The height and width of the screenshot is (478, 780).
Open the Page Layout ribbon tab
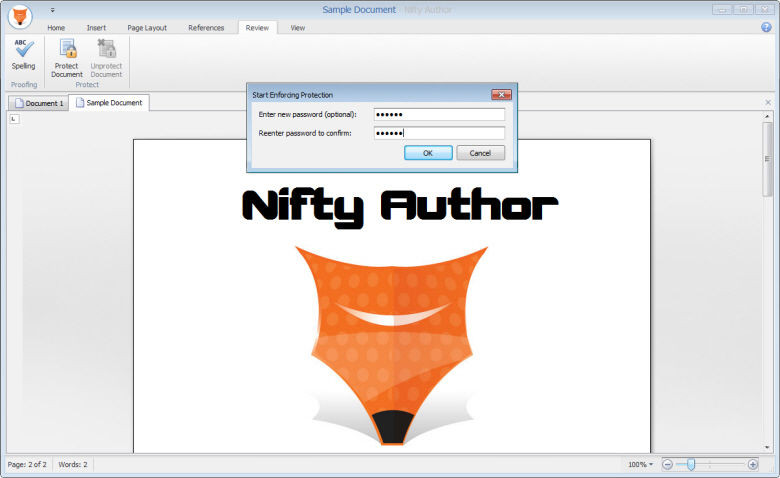[147, 28]
